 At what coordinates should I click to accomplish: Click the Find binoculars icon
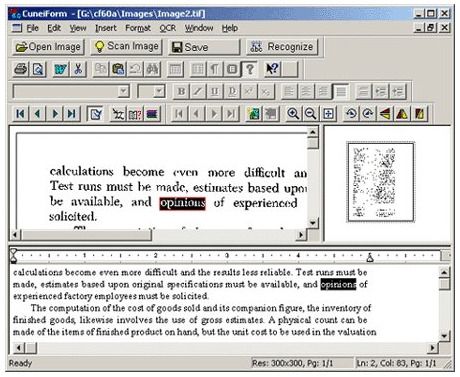(x=152, y=69)
